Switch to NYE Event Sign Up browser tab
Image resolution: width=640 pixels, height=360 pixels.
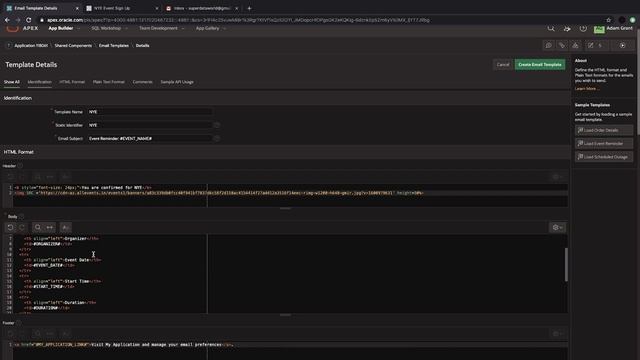point(122,8)
